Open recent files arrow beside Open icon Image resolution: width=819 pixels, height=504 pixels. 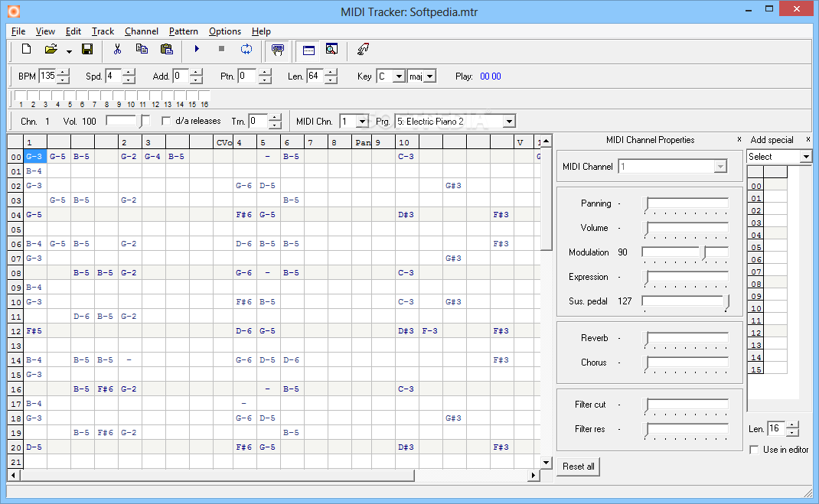[x=69, y=52]
